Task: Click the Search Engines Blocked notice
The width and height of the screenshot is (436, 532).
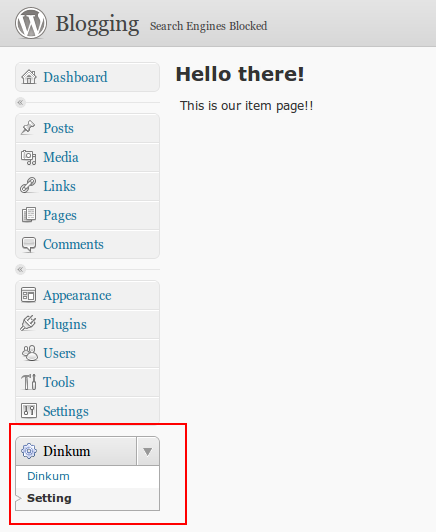Action: click(208, 26)
